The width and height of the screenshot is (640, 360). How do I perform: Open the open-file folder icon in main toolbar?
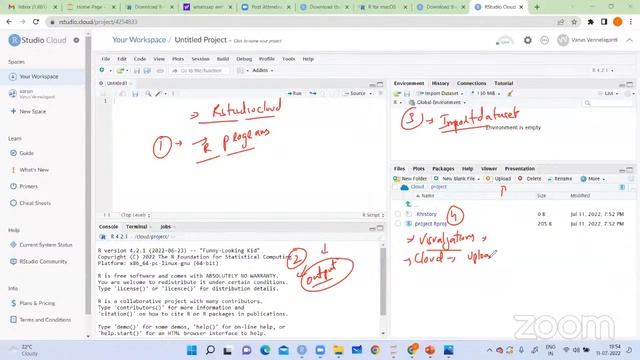(x=120, y=71)
